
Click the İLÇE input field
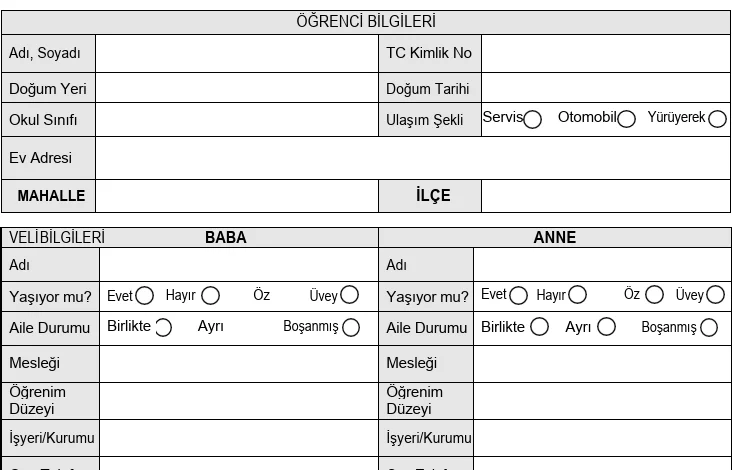[605, 196]
